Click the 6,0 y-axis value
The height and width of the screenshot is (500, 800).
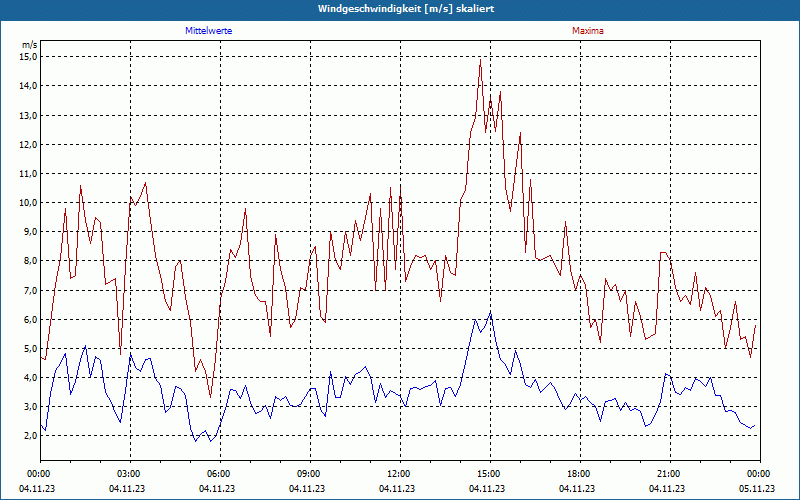(31, 319)
